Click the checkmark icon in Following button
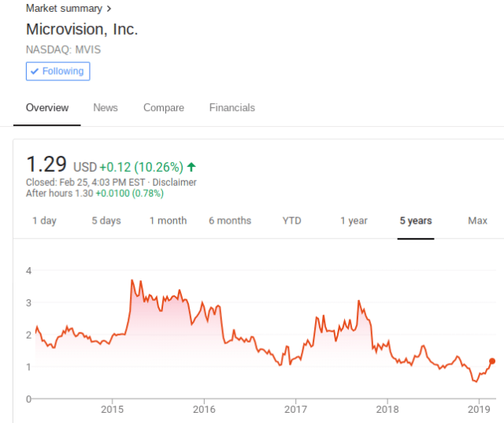The image size is (504, 423). coord(33,71)
